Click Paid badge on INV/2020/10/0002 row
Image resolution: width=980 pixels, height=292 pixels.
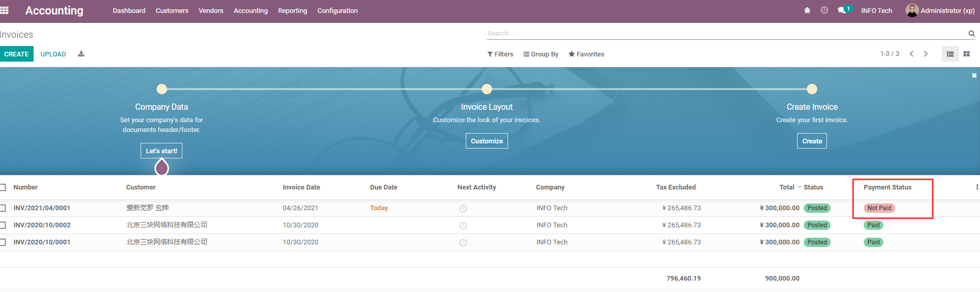874,225
